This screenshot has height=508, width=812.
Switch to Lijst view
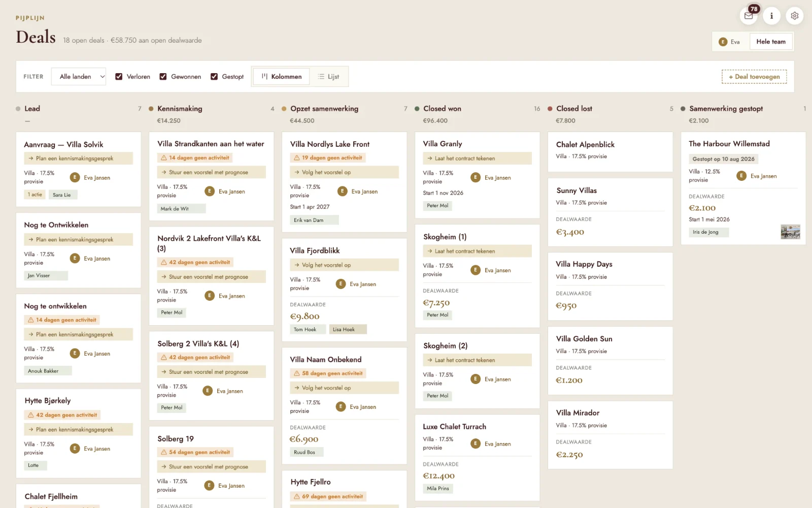pyautogui.click(x=328, y=77)
